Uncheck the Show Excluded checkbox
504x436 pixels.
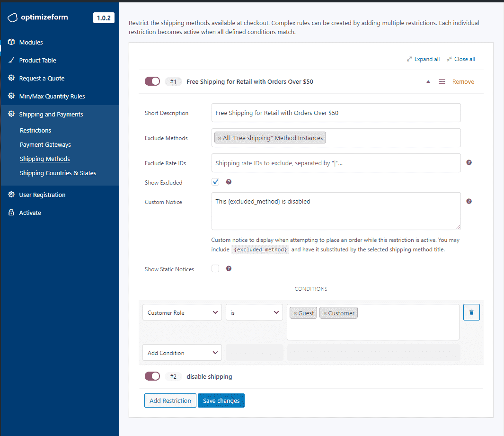215,182
